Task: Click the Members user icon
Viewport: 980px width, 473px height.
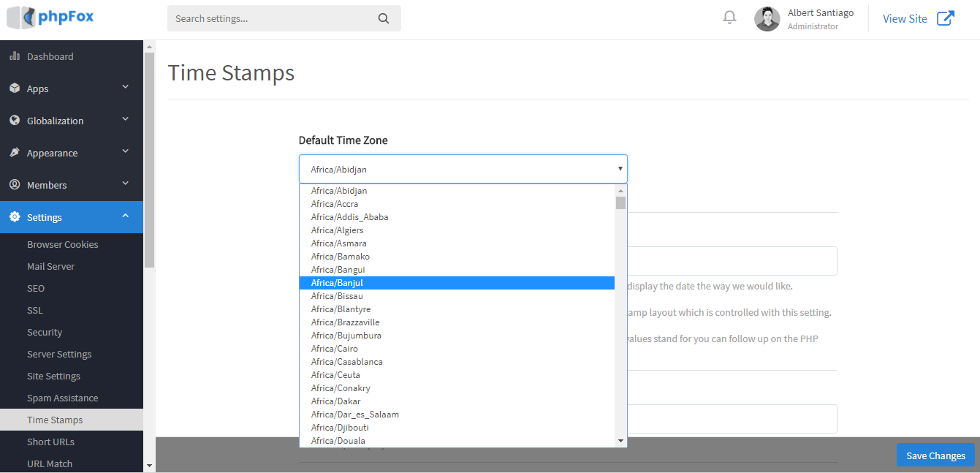Action: (15, 185)
